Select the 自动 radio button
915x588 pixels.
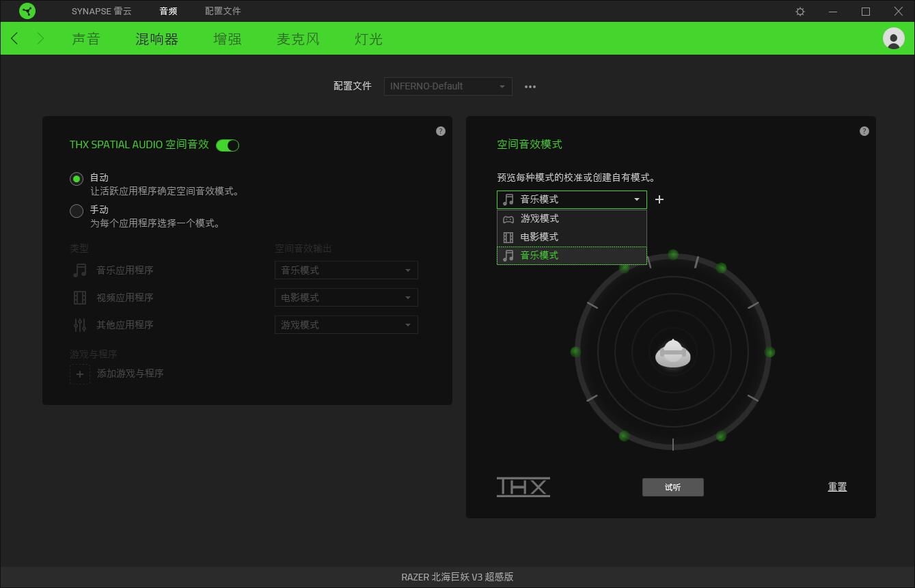(76, 178)
